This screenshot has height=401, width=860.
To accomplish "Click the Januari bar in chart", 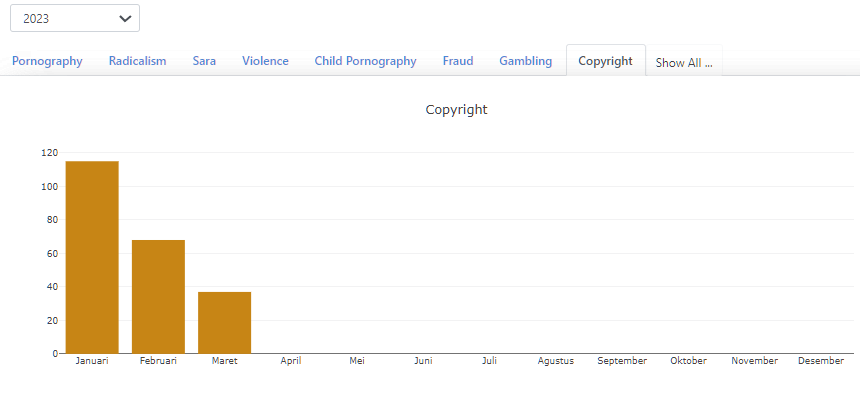I will (x=92, y=257).
